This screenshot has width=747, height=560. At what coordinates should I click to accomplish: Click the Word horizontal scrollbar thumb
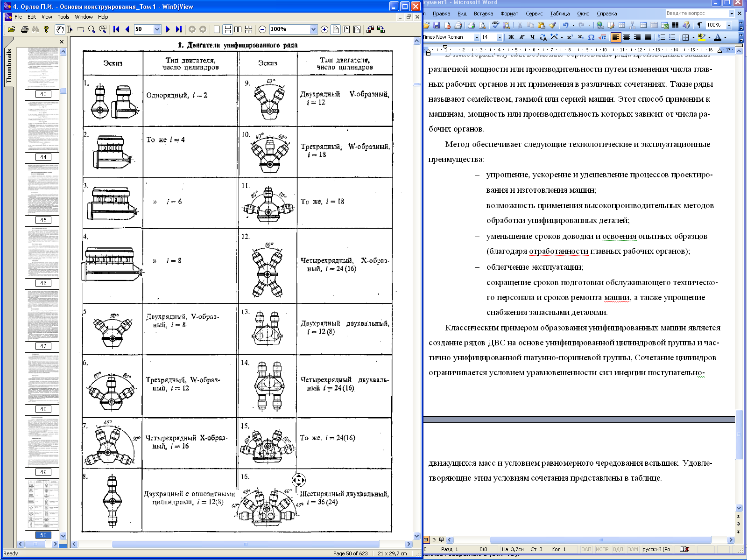(600, 540)
